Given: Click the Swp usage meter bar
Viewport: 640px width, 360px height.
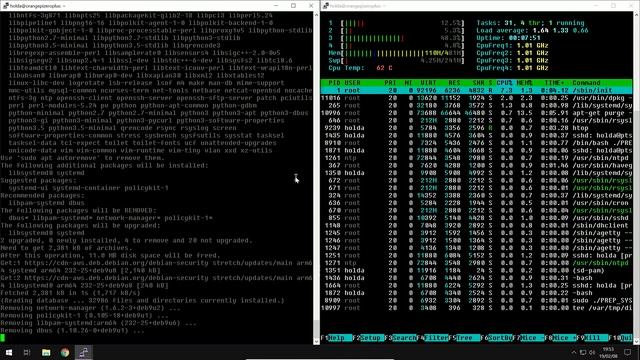Looking at the screenshot, I should pyautogui.click(x=402, y=61).
